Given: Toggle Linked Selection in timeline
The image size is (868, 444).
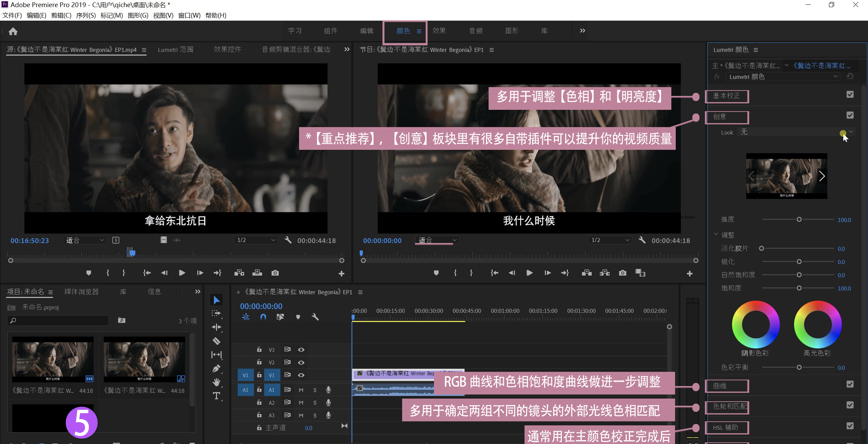Looking at the screenshot, I should (x=280, y=317).
